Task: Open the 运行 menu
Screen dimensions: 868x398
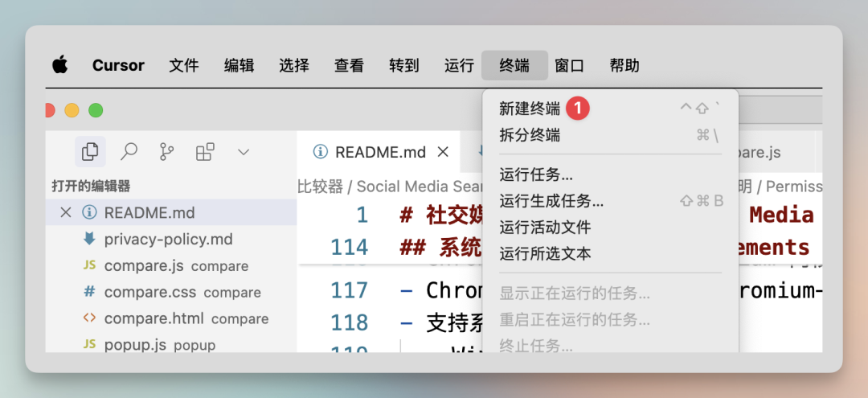Action: [460, 65]
